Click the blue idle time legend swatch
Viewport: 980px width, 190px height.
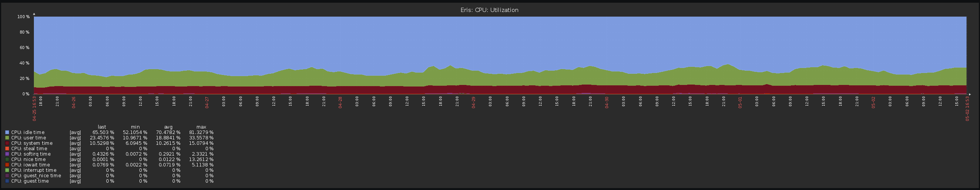(7, 132)
